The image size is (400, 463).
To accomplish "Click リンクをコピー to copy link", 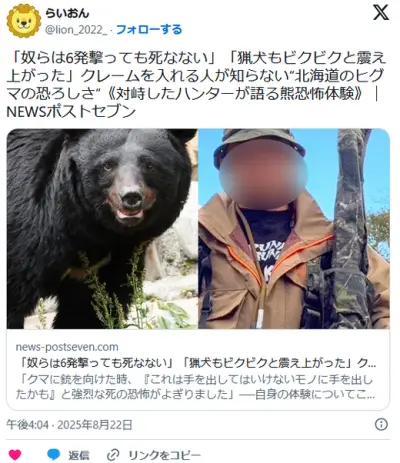I will [165, 455].
